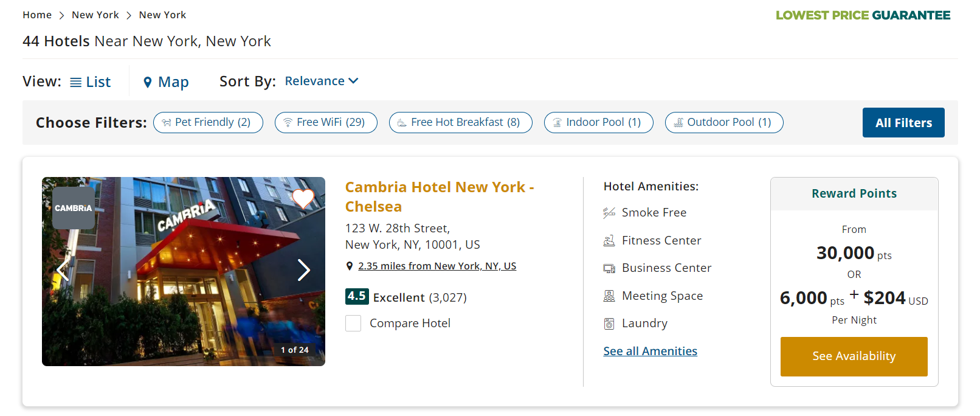Click the Smoke Free amenity icon
Viewport: 980px width, 416px height.
608,212
